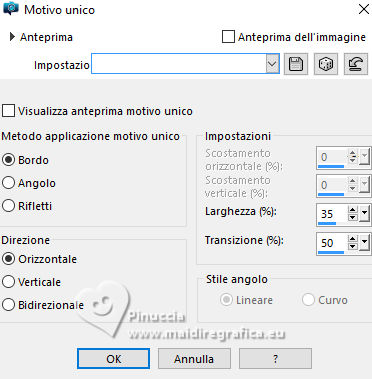Select the Angolo method radio button
This screenshot has width=372, height=379.
pos(8,183)
